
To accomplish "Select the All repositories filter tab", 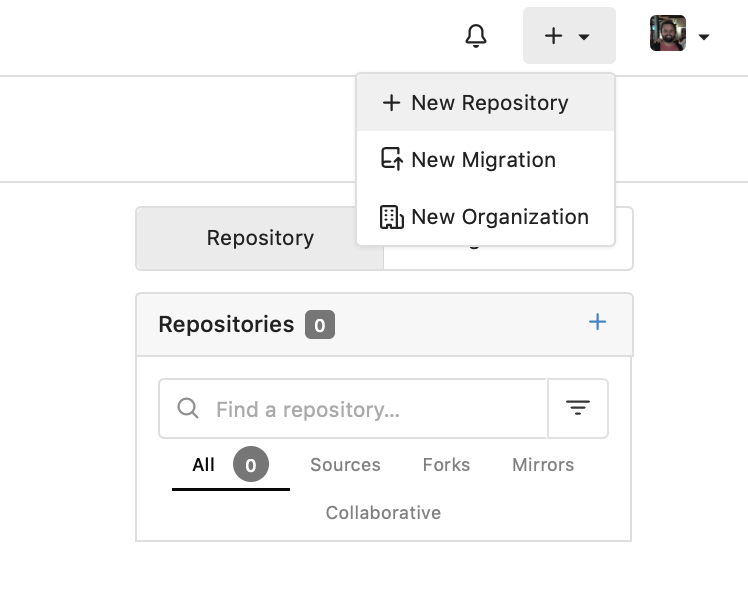I will coord(231,465).
